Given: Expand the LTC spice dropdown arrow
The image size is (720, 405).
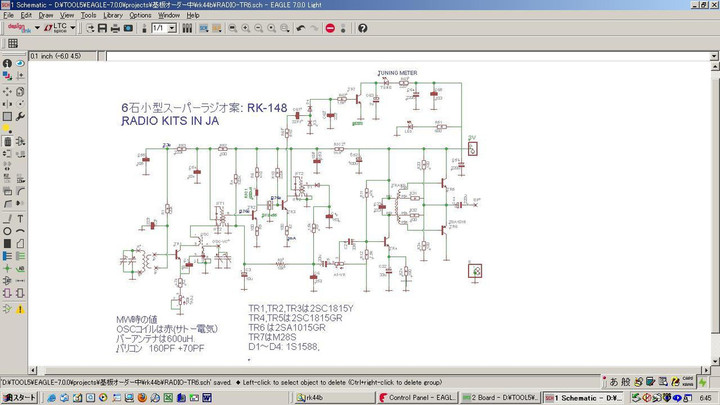Looking at the screenshot, I should click(75, 28).
